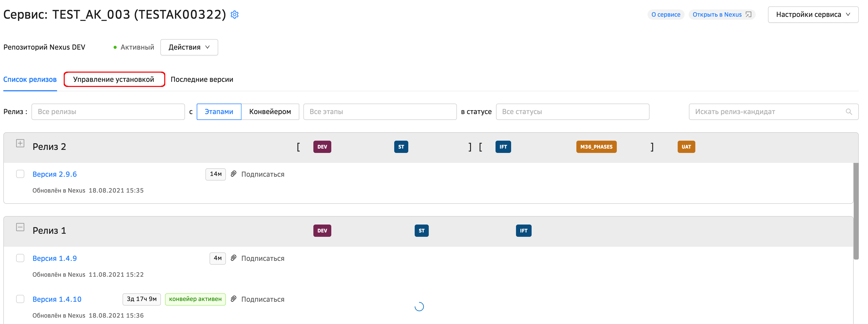Screen dimensions: 868x324
Task: Click the paperclip icon for Версия 2.9.6
Action: (x=234, y=174)
